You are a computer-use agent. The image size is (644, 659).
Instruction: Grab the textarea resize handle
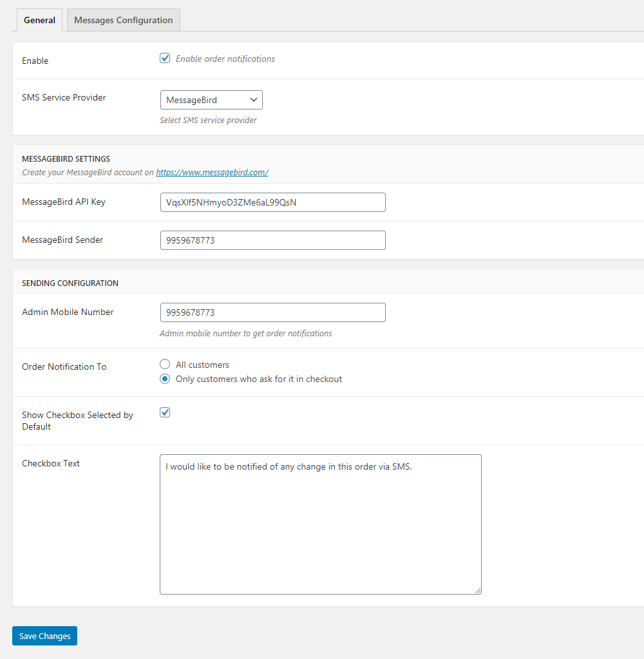click(478, 590)
